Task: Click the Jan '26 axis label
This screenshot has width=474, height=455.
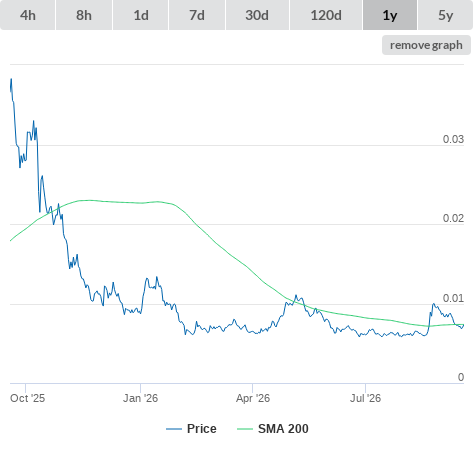Action: coord(140,398)
